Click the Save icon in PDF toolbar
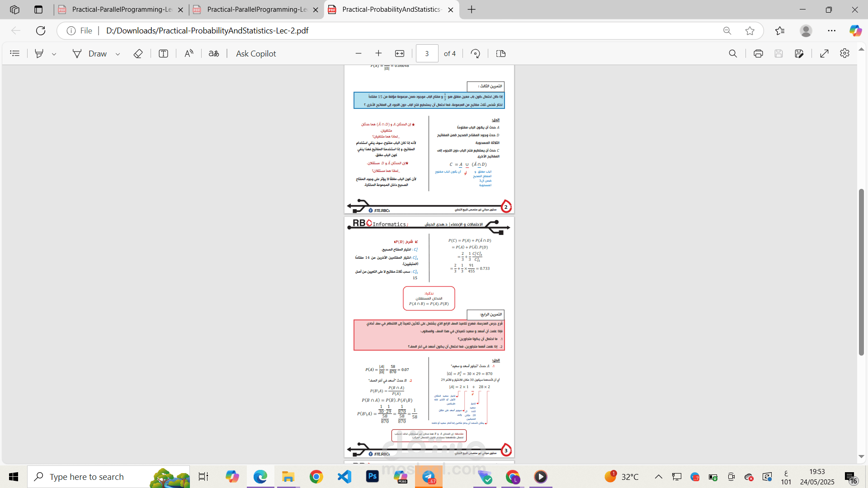The height and width of the screenshot is (488, 868). [778, 53]
